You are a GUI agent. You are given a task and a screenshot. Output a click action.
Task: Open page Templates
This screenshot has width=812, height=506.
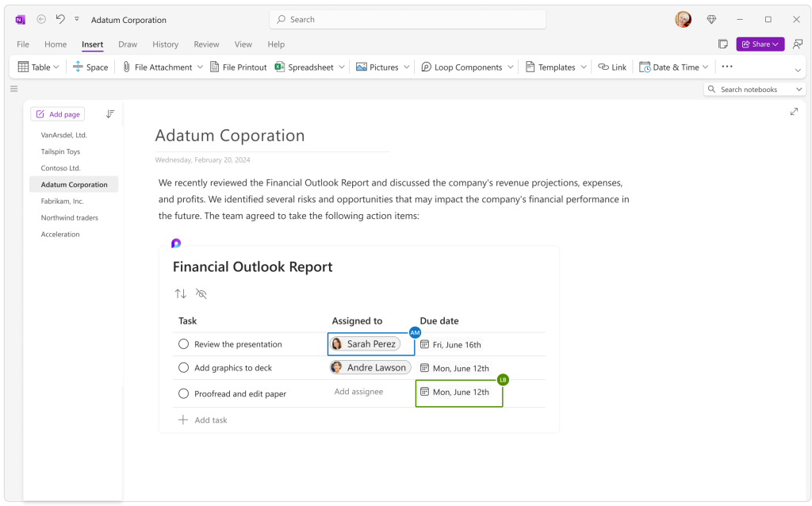pos(550,67)
